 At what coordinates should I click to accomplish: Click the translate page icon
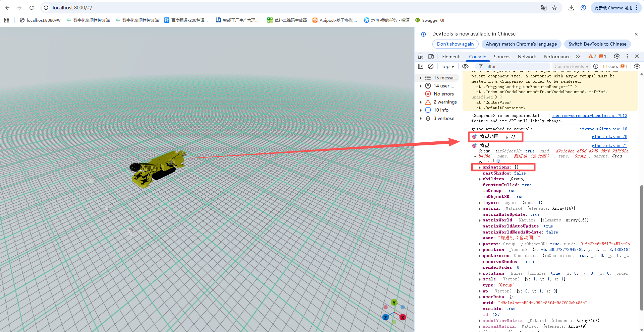point(543,8)
